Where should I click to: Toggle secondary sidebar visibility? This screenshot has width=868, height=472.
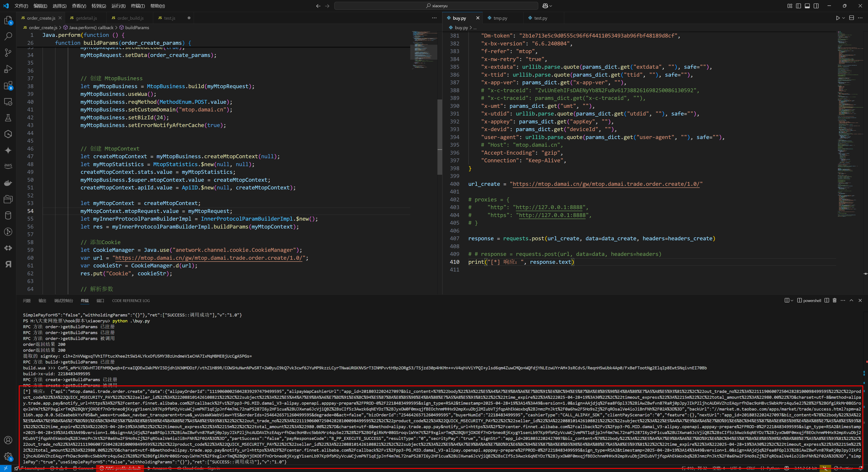(x=816, y=6)
